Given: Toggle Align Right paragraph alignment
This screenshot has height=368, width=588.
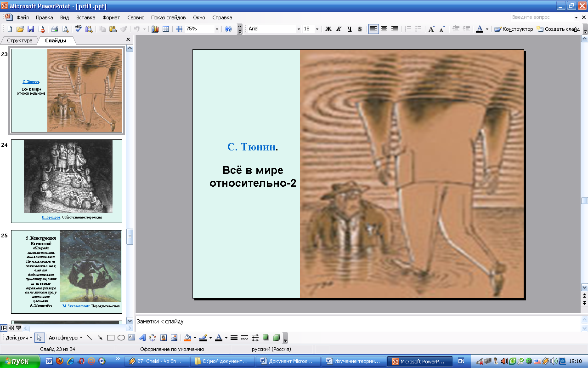Looking at the screenshot, I should point(395,29).
